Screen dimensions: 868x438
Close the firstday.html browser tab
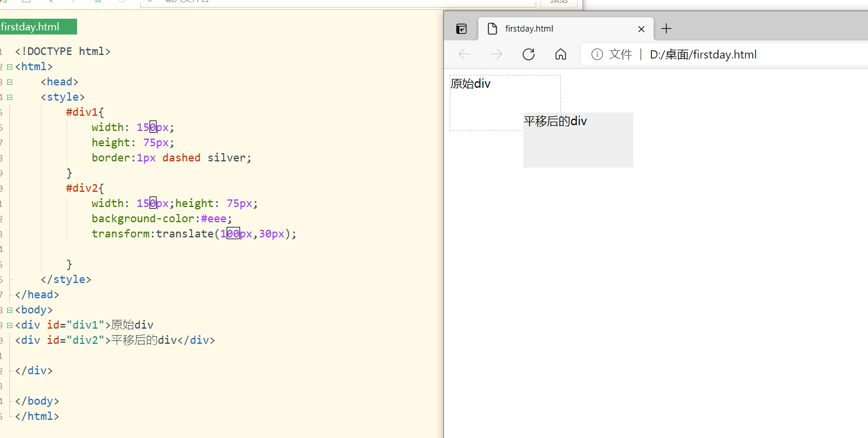(x=641, y=29)
